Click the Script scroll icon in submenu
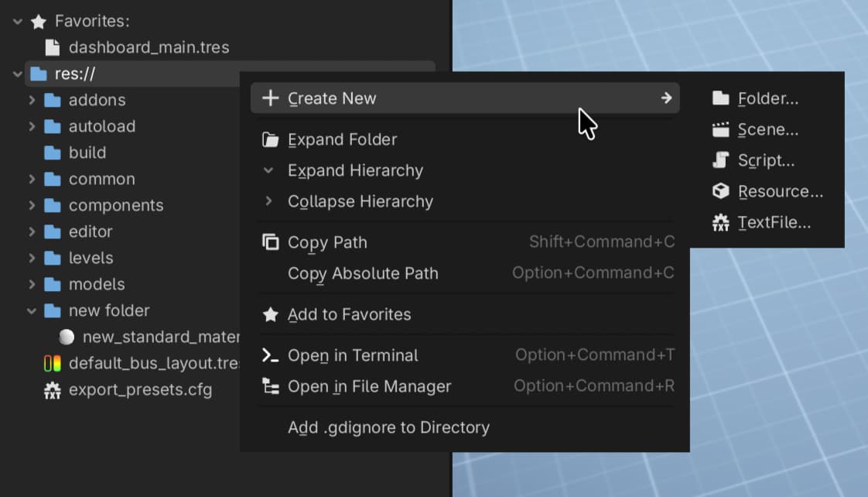 (720, 161)
